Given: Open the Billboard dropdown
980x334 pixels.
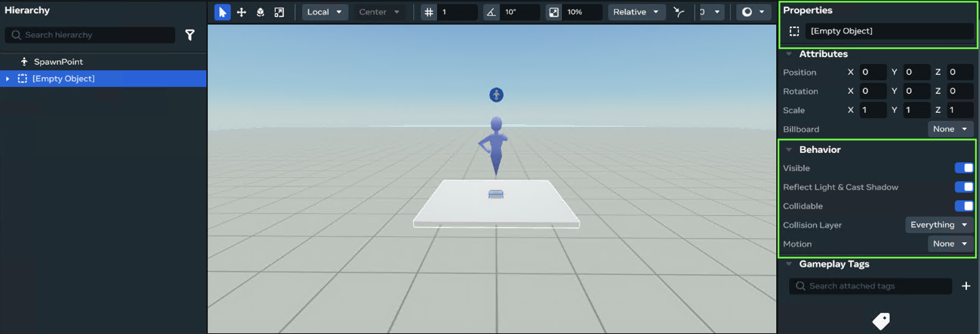Looking at the screenshot, I should coord(950,129).
